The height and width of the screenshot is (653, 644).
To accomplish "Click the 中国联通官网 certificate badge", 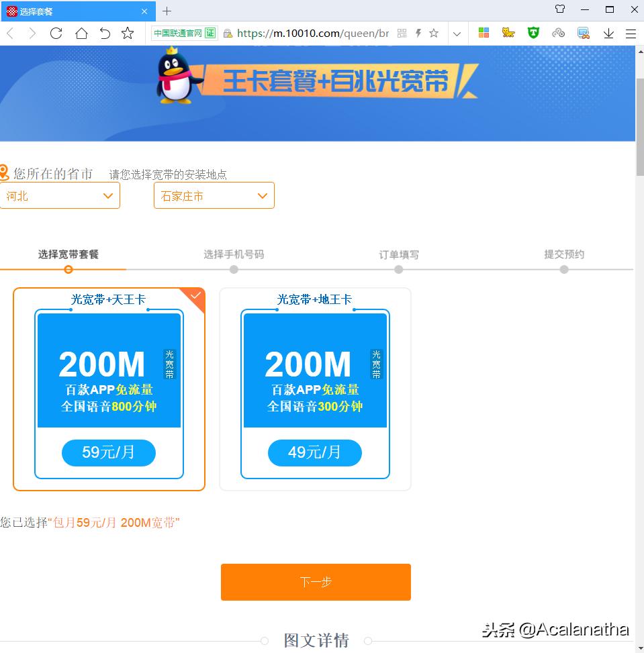I will click(184, 34).
